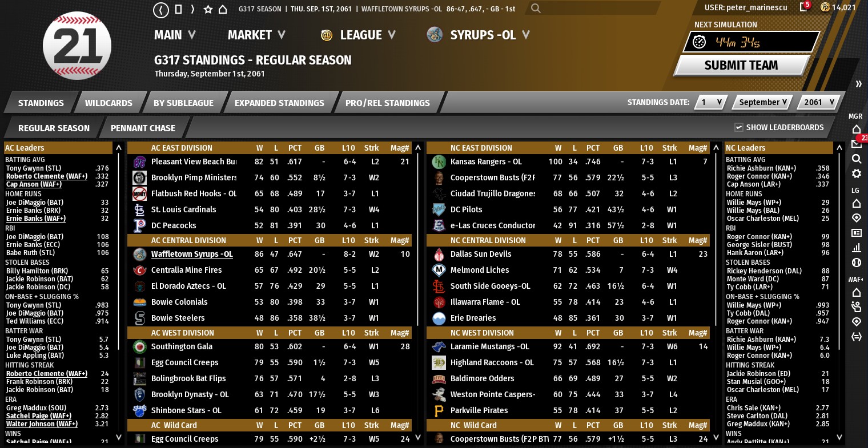Screen dimensions: 868x448
Task: Click the league statistics bar chart icon
Action: click(x=856, y=248)
